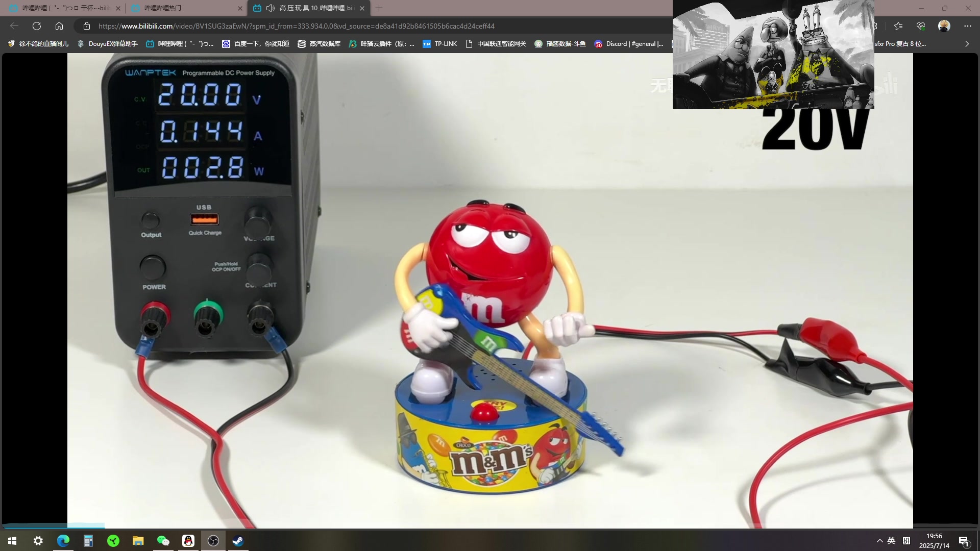Close the 高压玩具 10 tab

[362, 8]
